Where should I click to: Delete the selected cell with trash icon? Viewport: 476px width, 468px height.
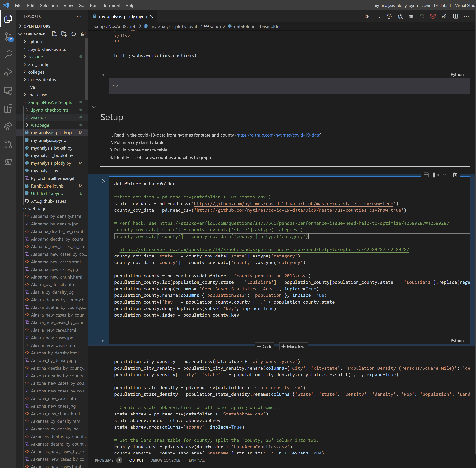[455, 175]
